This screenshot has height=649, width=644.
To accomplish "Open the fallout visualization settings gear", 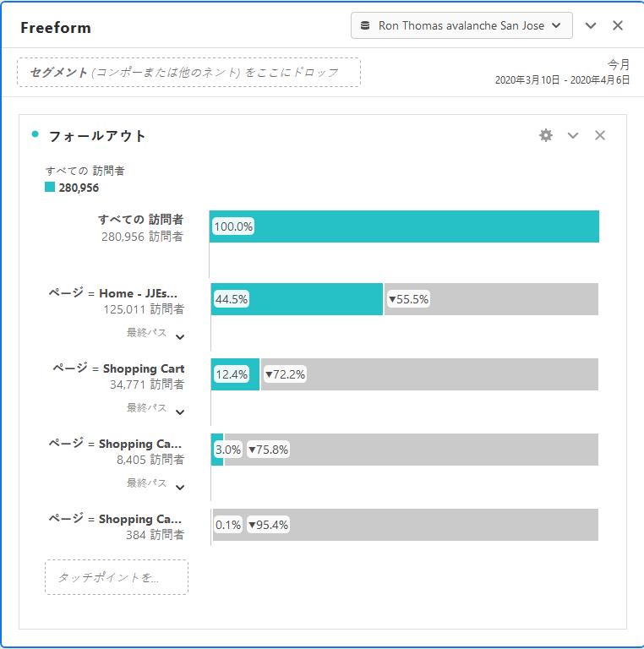I will click(x=546, y=135).
